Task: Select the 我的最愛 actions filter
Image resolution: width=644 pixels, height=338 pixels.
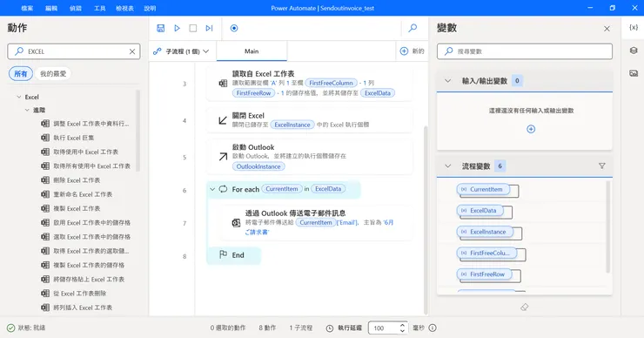Action: (53, 73)
